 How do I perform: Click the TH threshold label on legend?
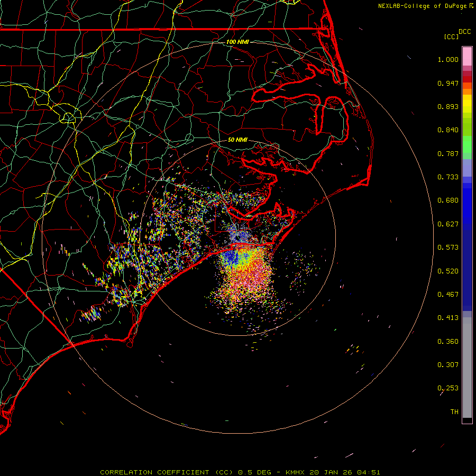(x=454, y=412)
